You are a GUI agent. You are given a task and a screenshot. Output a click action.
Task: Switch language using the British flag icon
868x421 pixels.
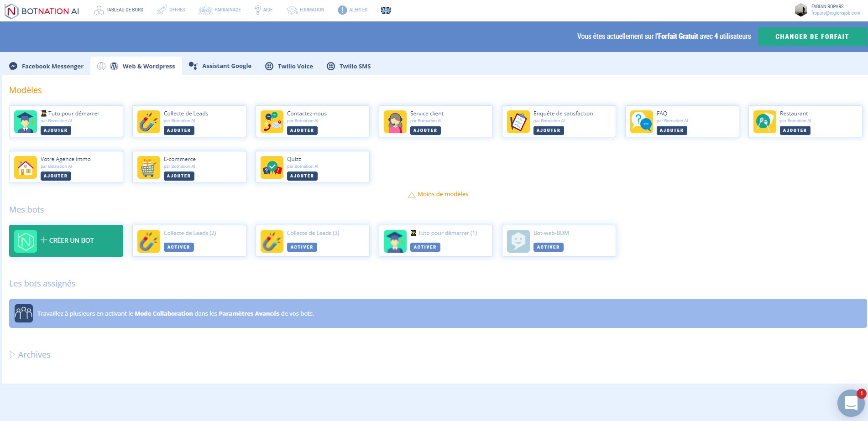386,10
